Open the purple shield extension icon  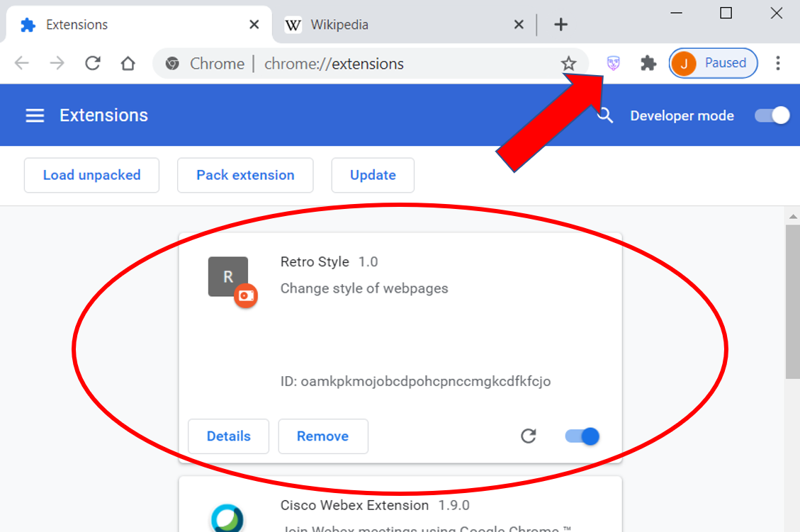pos(613,63)
